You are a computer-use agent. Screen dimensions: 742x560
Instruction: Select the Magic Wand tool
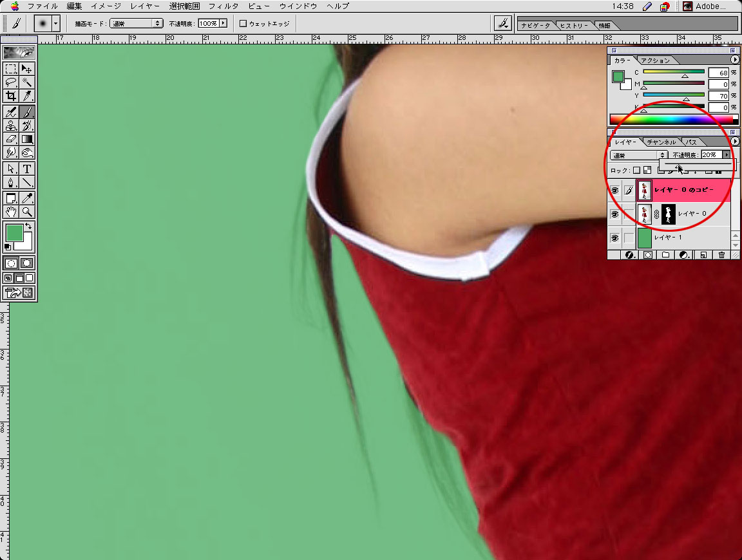[27, 83]
